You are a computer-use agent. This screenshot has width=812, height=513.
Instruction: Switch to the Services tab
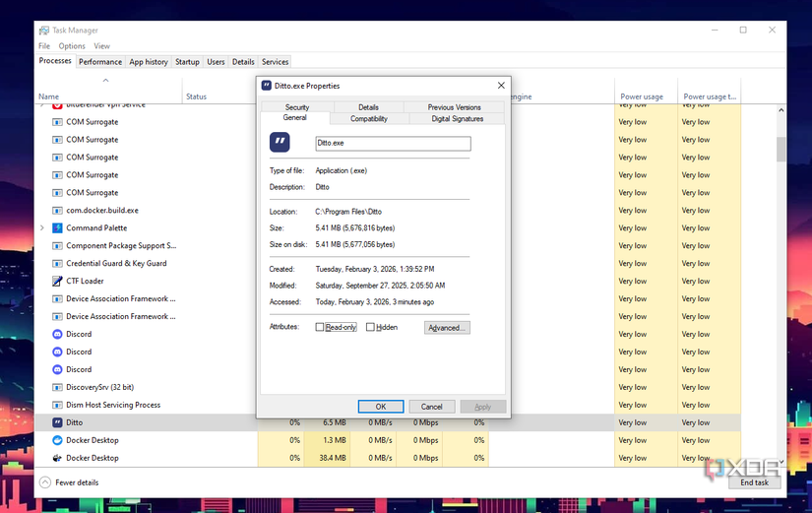pos(275,62)
